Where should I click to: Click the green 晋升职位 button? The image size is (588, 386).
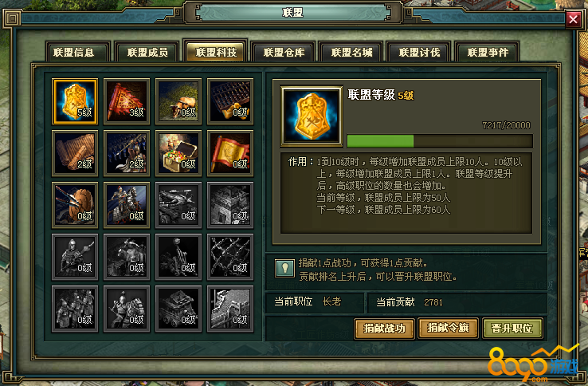[512, 329]
